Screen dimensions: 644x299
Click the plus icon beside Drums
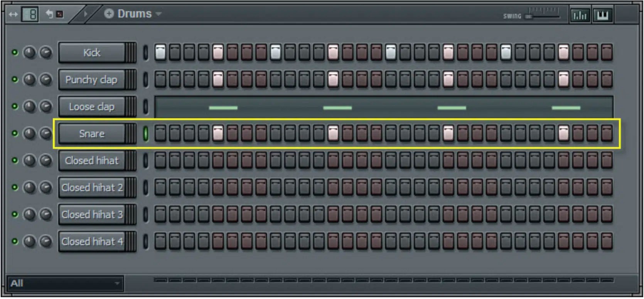point(109,14)
